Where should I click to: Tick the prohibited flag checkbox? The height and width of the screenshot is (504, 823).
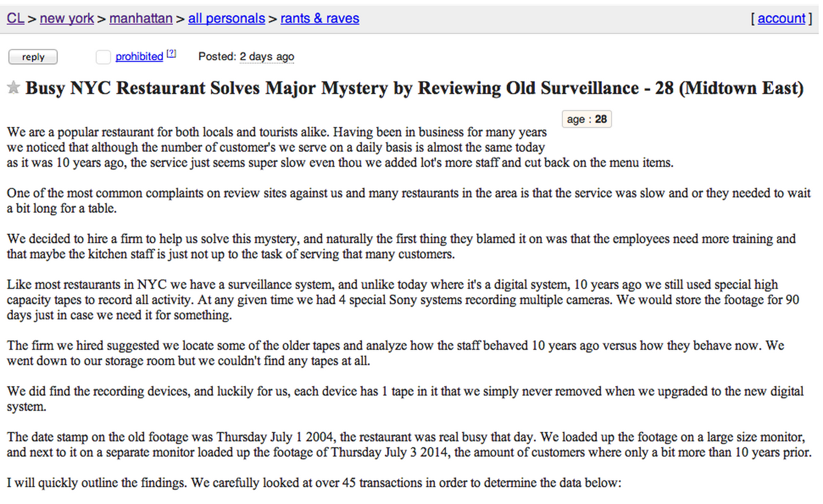(103, 57)
